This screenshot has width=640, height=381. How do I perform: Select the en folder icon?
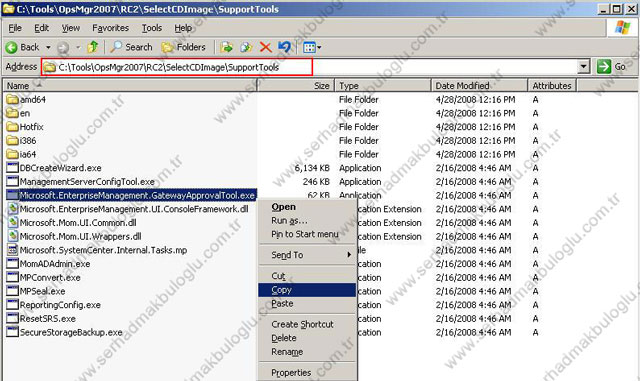(x=13, y=113)
